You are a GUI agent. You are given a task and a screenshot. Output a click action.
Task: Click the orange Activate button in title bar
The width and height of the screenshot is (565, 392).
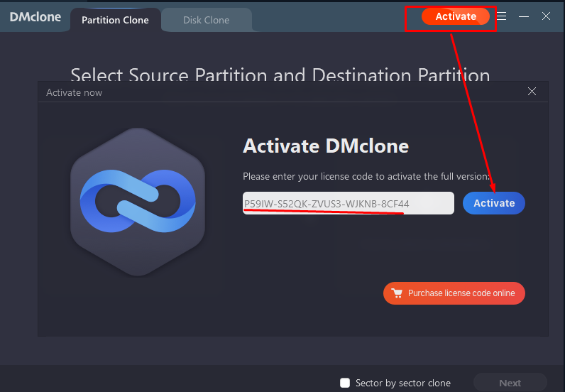pyautogui.click(x=456, y=16)
